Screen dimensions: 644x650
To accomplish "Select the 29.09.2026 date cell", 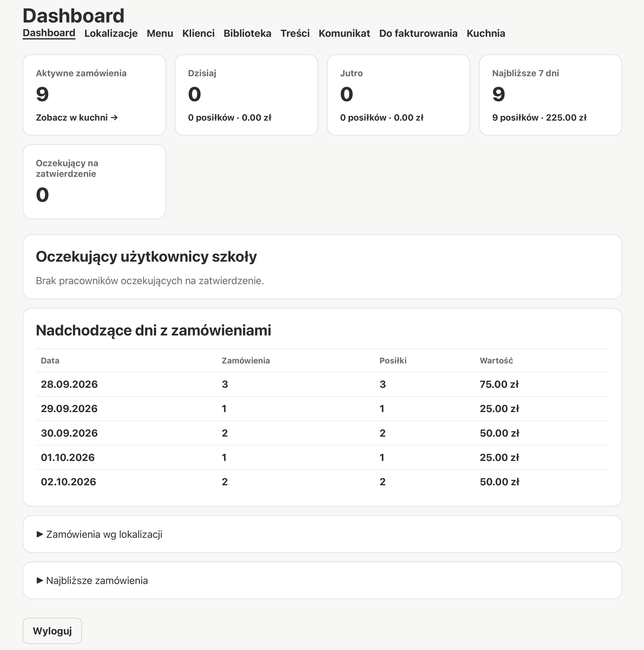I will (69, 409).
